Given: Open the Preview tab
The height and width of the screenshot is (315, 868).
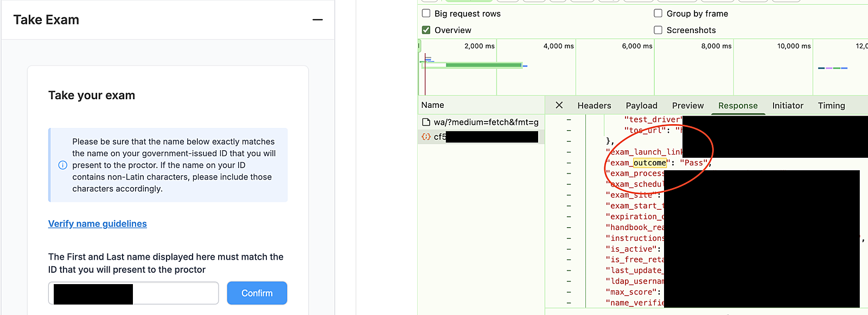Looking at the screenshot, I should tap(687, 106).
